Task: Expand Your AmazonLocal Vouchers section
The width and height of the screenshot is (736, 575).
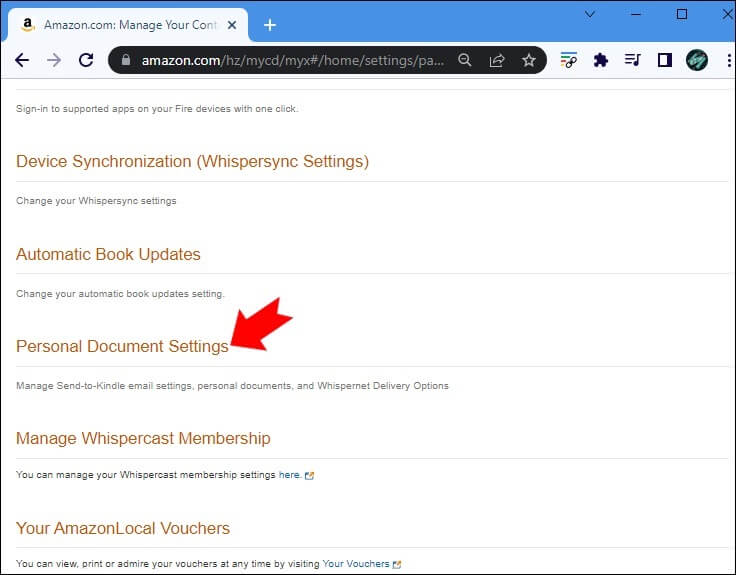Action: (123, 529)
